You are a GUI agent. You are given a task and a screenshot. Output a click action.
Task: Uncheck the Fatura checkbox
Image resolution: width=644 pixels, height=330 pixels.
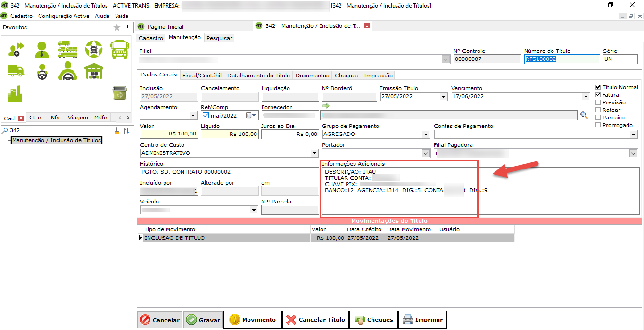(598, 95)
